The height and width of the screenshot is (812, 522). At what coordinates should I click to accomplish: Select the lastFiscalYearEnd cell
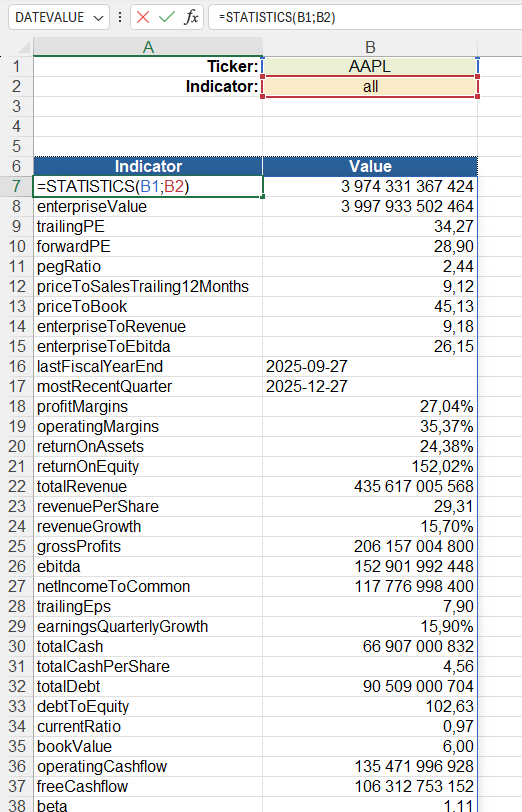click(x=148, y=367)
